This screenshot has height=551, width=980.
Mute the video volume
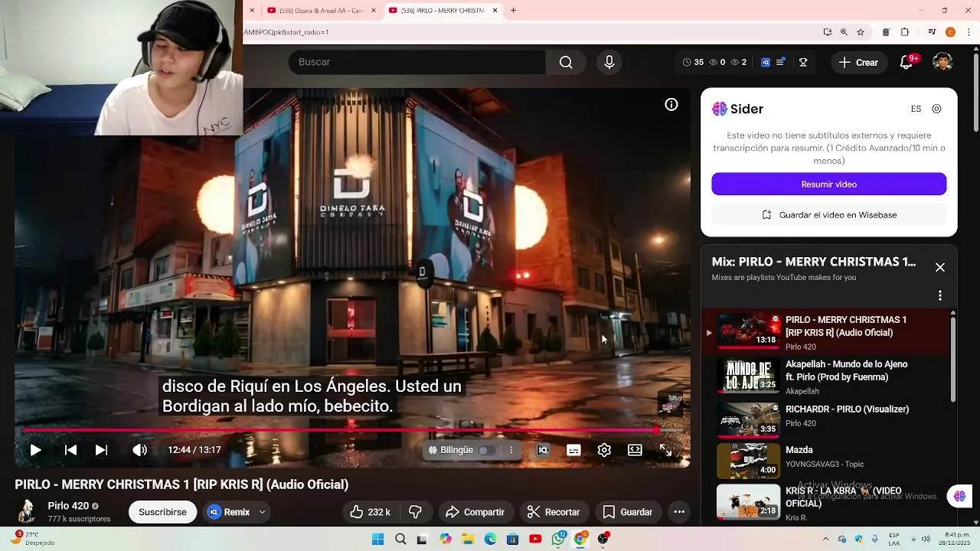[x=139, y=450]
